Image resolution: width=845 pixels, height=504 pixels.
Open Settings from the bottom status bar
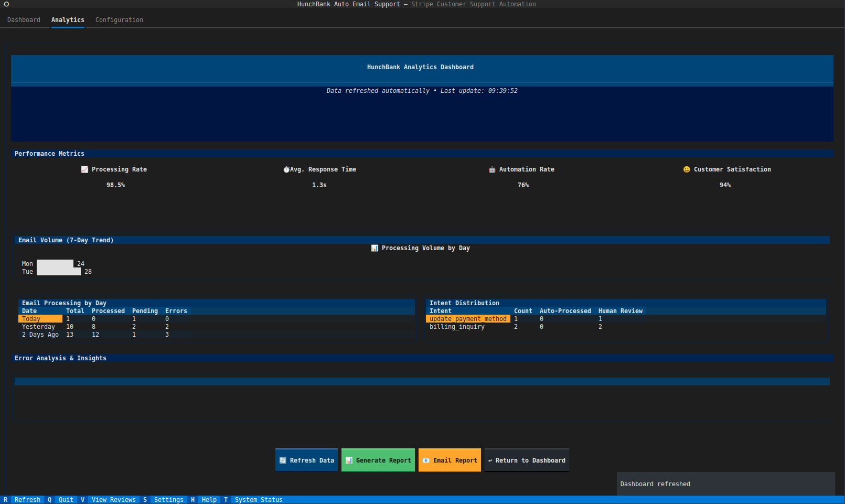pyautogui.click(x=168, y=499)
